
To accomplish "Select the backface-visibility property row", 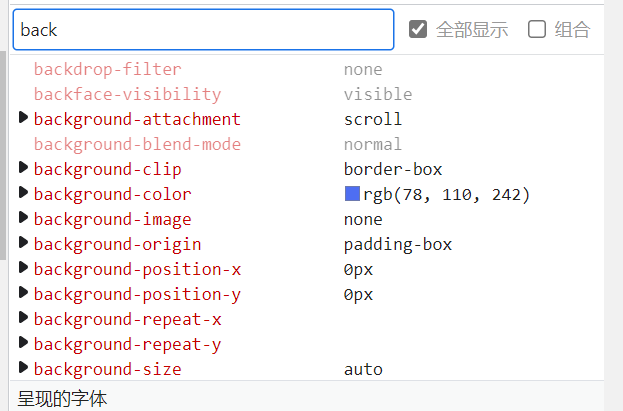I will (127, 94).
